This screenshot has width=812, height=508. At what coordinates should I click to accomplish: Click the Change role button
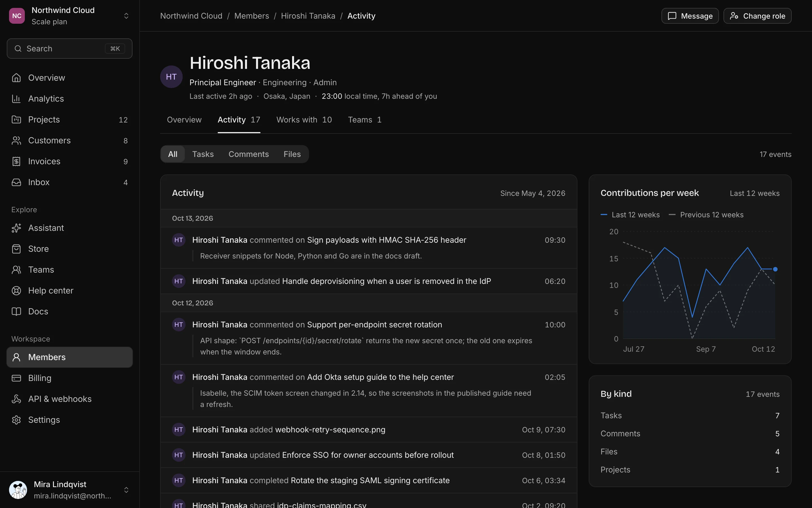point(757,16)
